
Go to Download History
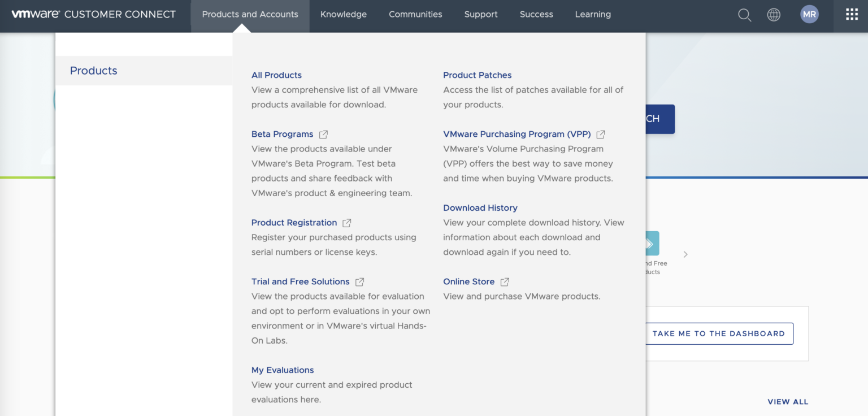coord(480,208)
